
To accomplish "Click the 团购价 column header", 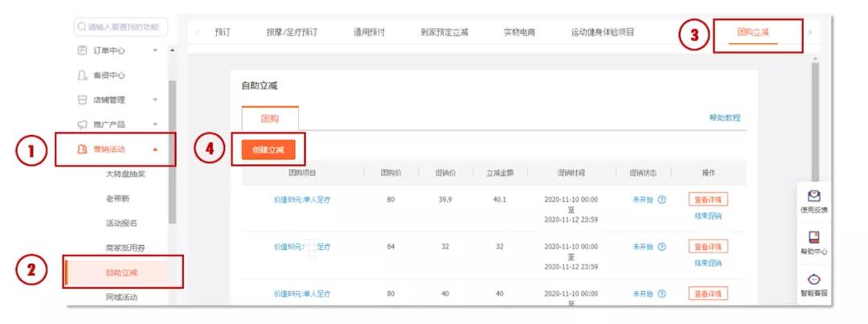I will coord(391,173).
